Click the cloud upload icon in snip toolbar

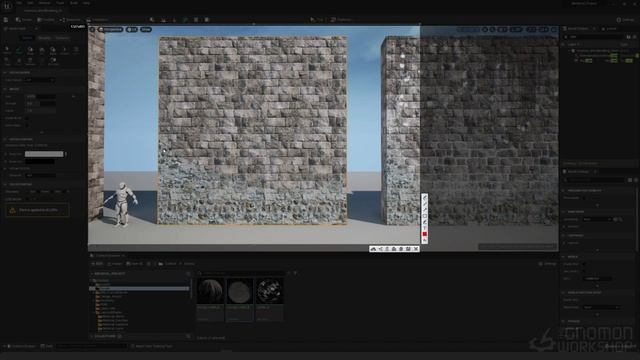tap(373, 249)
